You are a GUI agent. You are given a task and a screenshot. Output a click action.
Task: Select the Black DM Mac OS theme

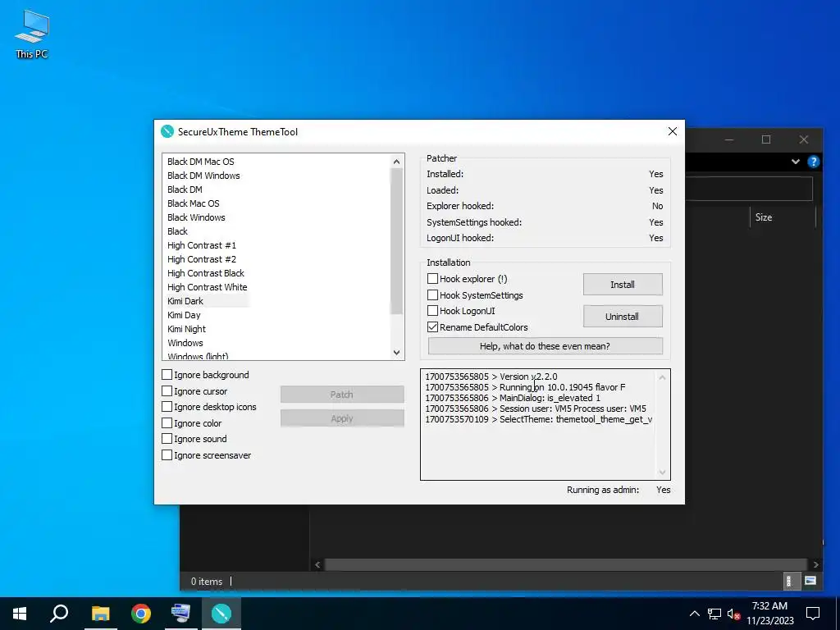click(x=200, y=162)
